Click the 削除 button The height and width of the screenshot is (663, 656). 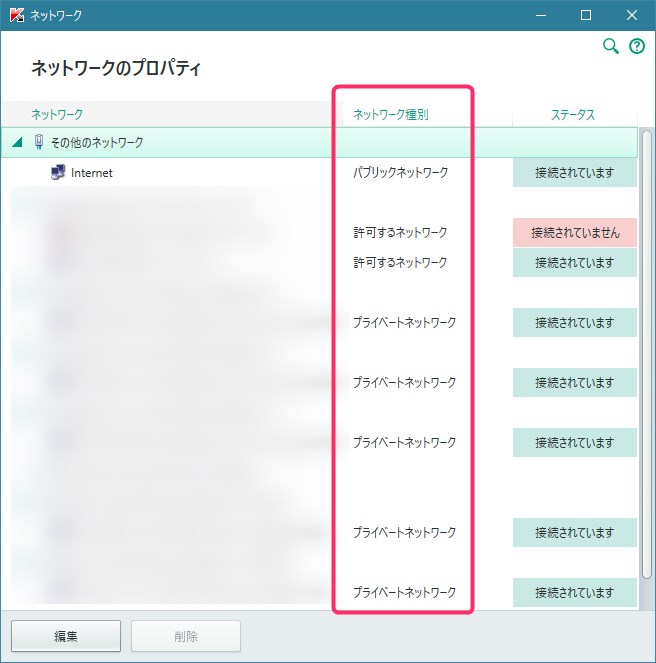[186, 636]
